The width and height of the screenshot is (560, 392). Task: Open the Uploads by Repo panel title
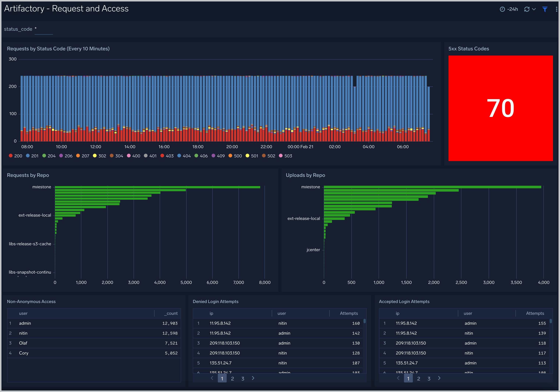coord(305,175)
